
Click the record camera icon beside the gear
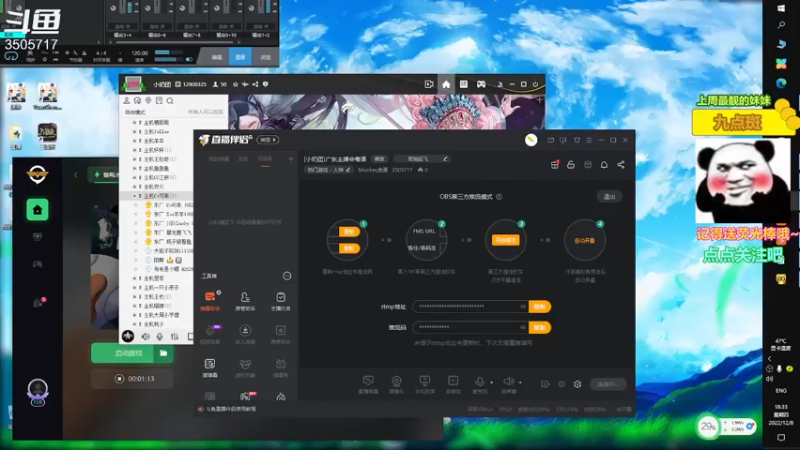pos(545,384)
